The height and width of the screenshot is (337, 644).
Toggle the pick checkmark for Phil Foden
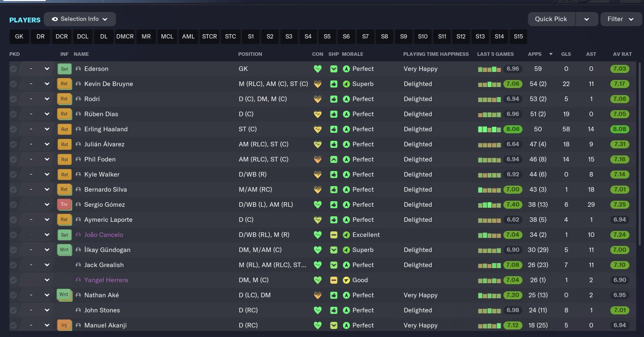pyautogui.click(x=13, y=159)
